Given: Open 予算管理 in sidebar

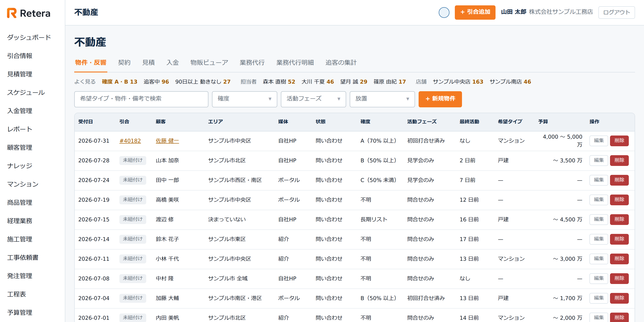Looking at the screenshot, I should tap(19, 313).
